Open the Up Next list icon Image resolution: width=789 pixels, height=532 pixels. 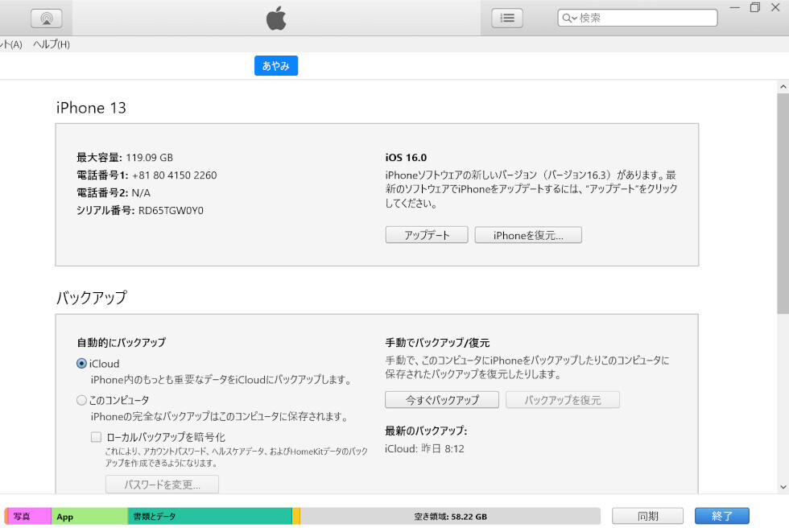click(x=507, y=18)
